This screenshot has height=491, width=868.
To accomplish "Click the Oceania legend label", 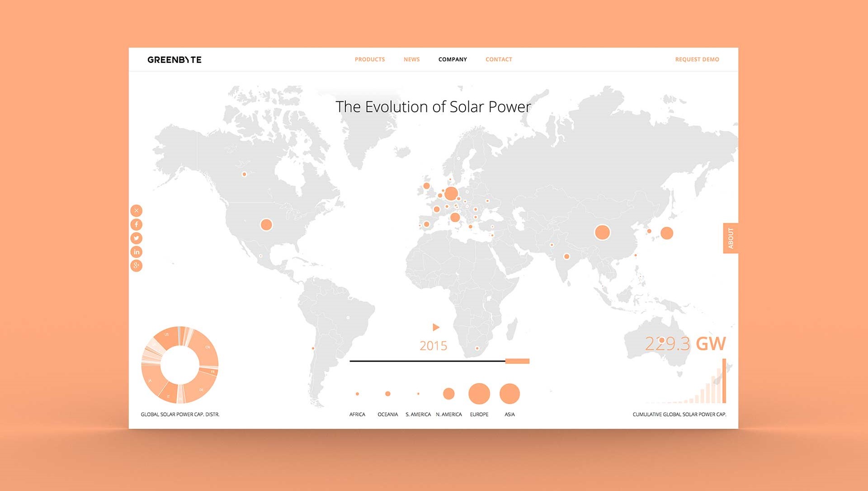I will [x=388, y=415].
